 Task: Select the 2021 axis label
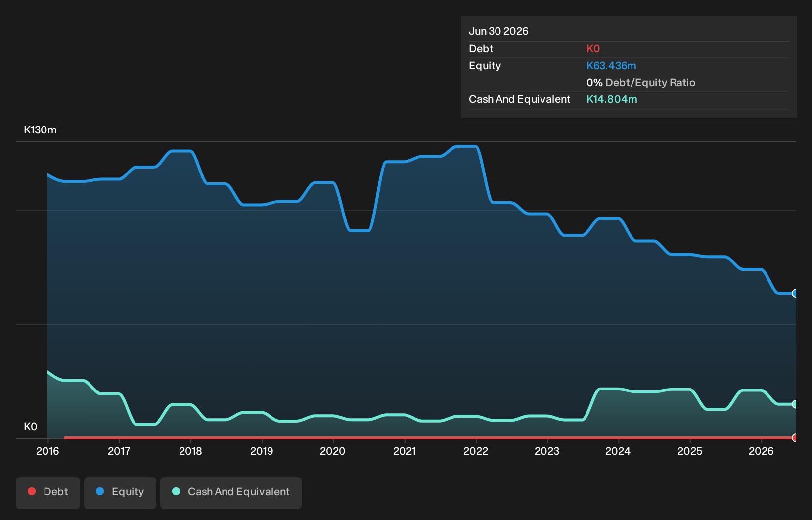click(x=404, y=451)
